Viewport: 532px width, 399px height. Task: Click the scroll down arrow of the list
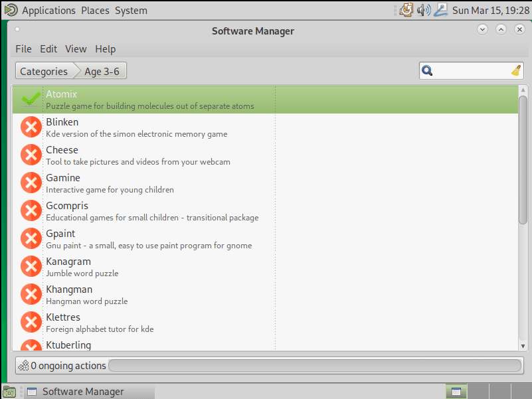coord(523,346)
